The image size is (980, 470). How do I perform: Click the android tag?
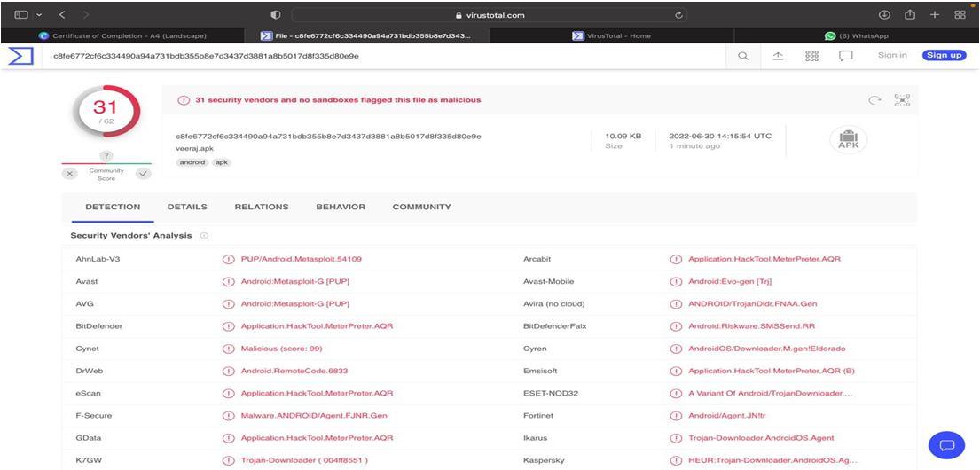pyautogui.click(x=192, y=162)
